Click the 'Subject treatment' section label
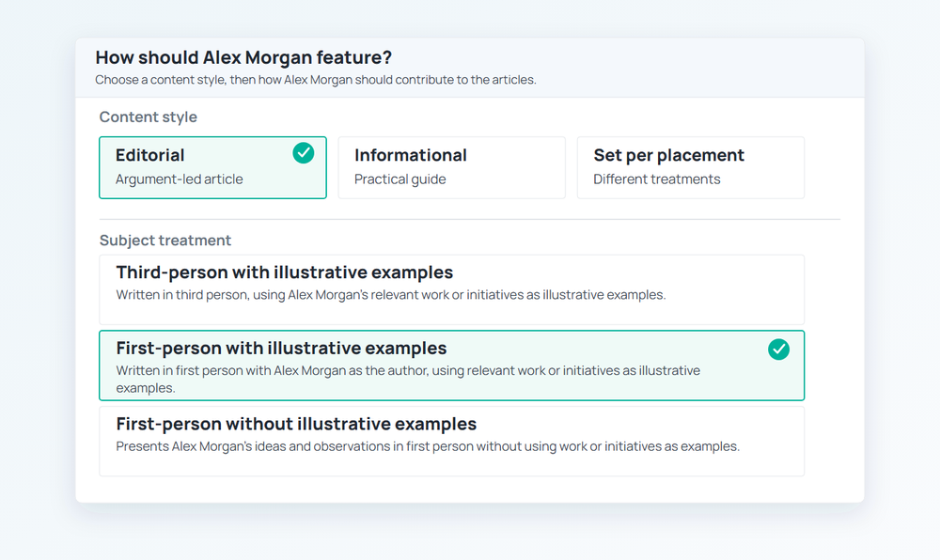 click(164, 241)
